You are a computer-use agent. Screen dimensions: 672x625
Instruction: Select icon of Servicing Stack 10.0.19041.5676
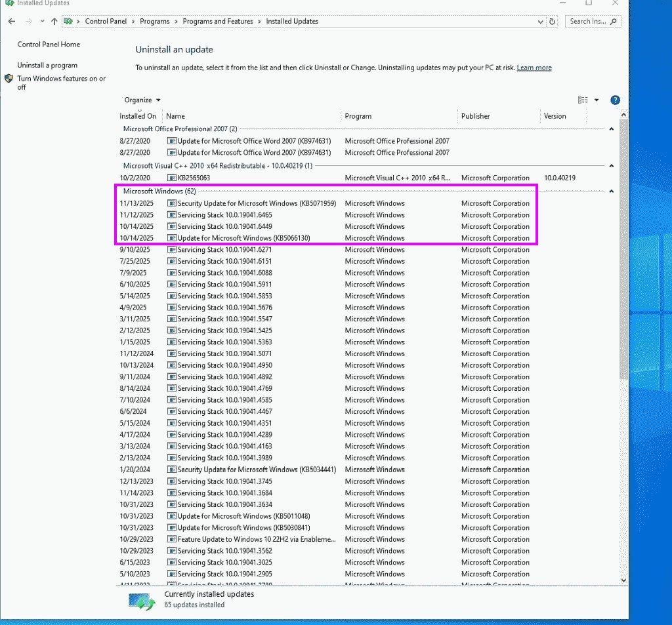172,308
